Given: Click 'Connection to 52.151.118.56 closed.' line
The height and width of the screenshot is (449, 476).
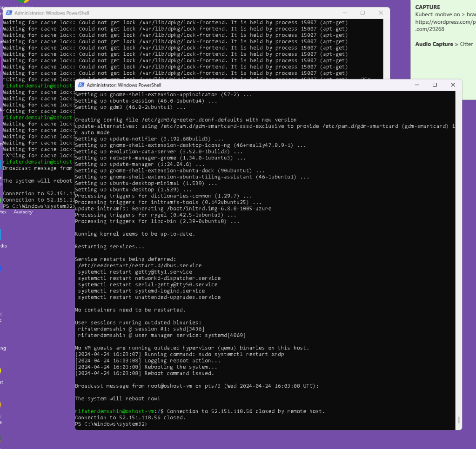Looking at the screenshot, I should 130,417.
